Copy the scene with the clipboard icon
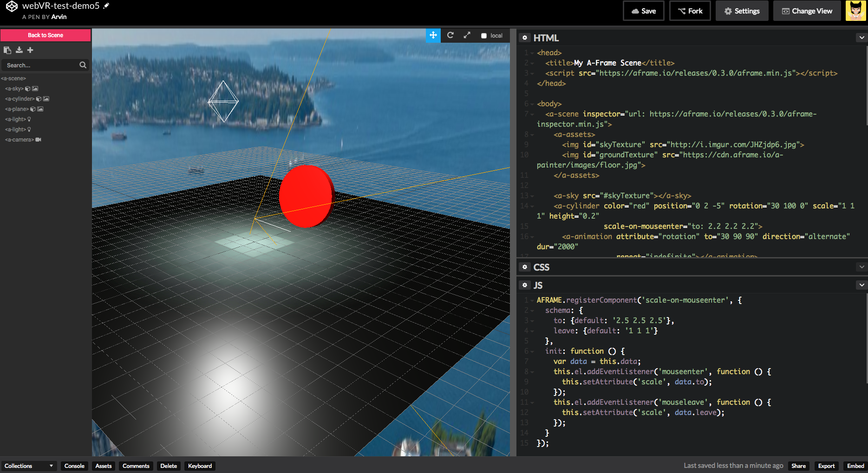The width and height of the screenshot is (868, 473). pyautogui.click(x=7, y=50)
